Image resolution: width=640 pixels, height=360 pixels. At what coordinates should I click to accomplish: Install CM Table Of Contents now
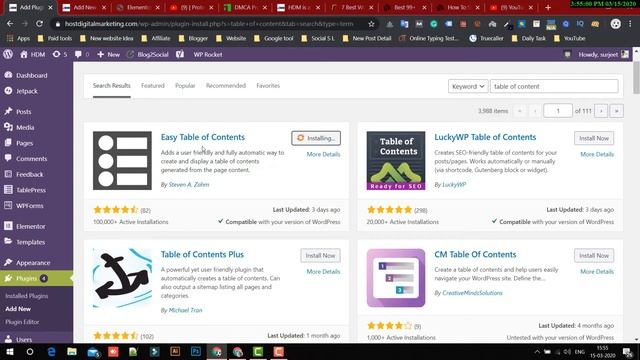point(594,256)
